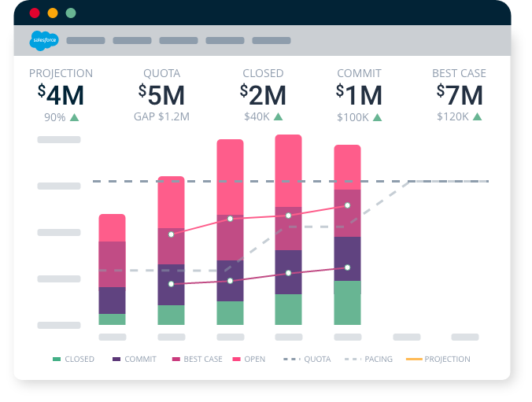Toggle the Open series legend entry
532x402 pixels.
pos(249,360)
